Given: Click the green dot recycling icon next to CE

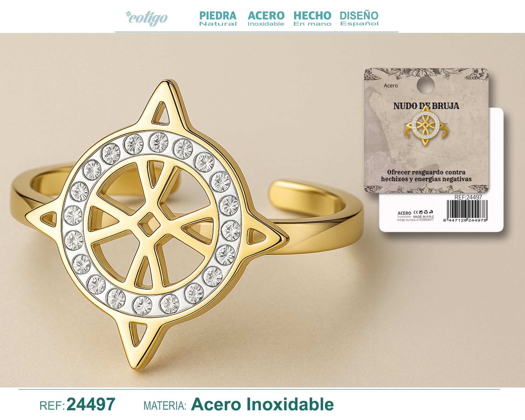Looking at the screenshot, I should pos(421,212).
